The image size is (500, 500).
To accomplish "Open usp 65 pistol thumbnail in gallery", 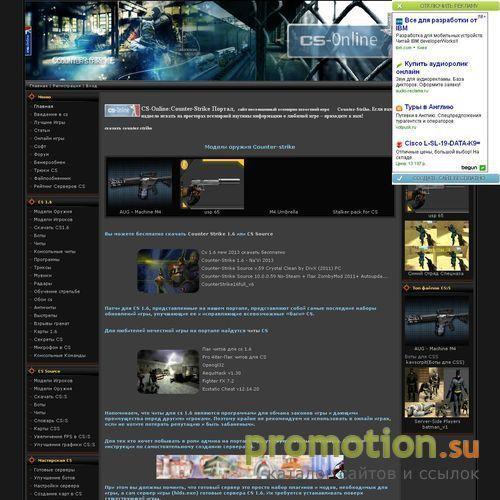I will coord(212,183).
